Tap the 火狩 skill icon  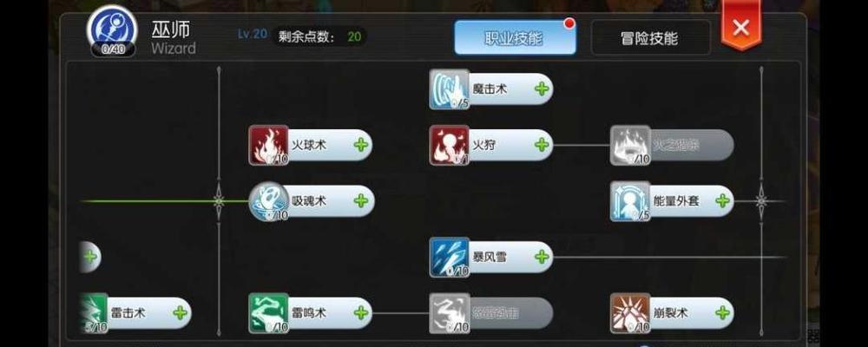tap(450, 145)
